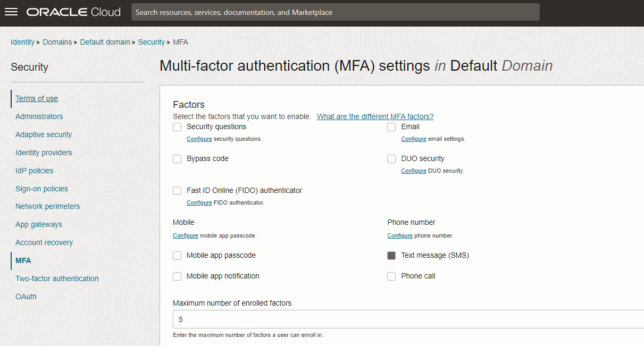Tick the Bypass code checkbox
644x346 pixels.
[177, 159]
